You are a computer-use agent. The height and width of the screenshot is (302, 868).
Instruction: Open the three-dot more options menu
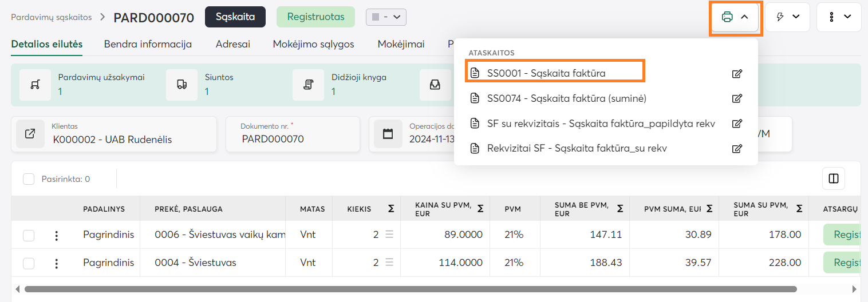(839, 17)
